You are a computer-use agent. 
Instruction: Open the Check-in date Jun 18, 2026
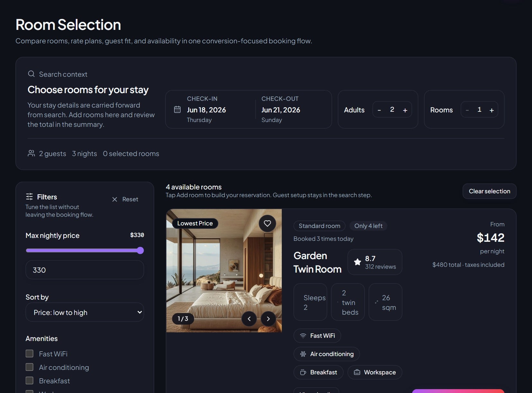206,110
